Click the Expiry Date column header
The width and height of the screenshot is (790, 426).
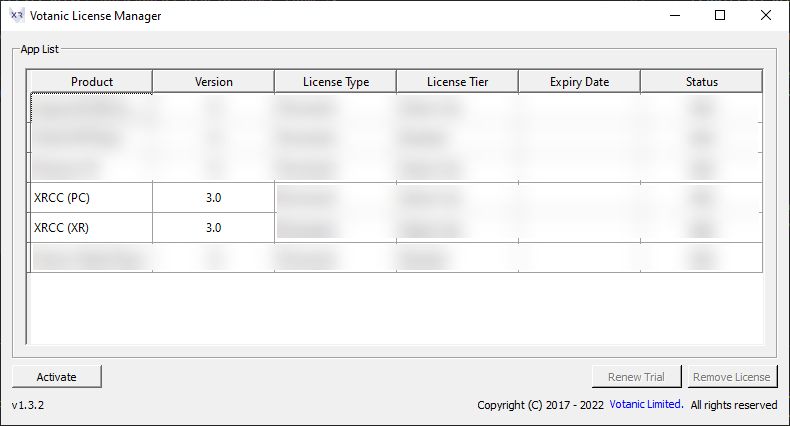579,82
